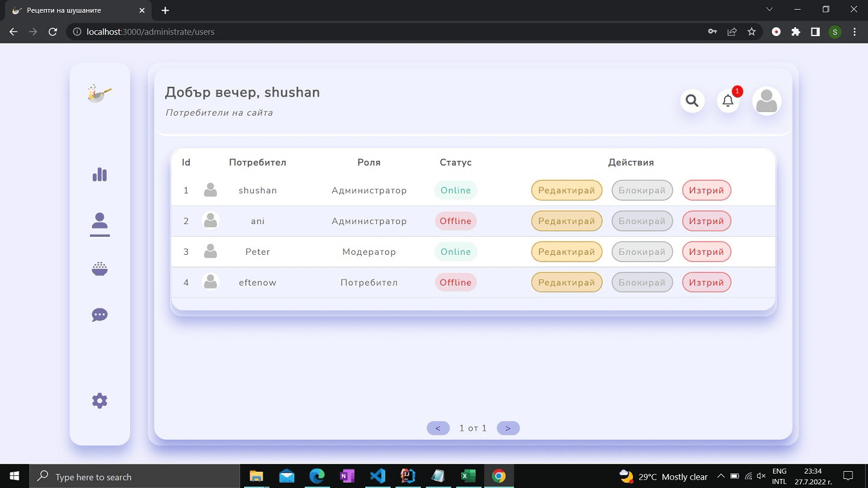Open the profile avatar at top right
This screenshot has height=488, width=868.
tap(767, 101)
